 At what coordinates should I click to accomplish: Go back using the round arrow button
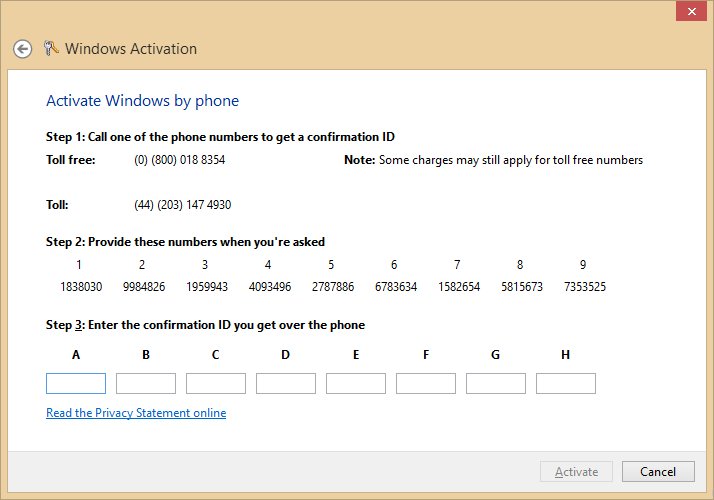pyautogui.click(x=22, y=49)
